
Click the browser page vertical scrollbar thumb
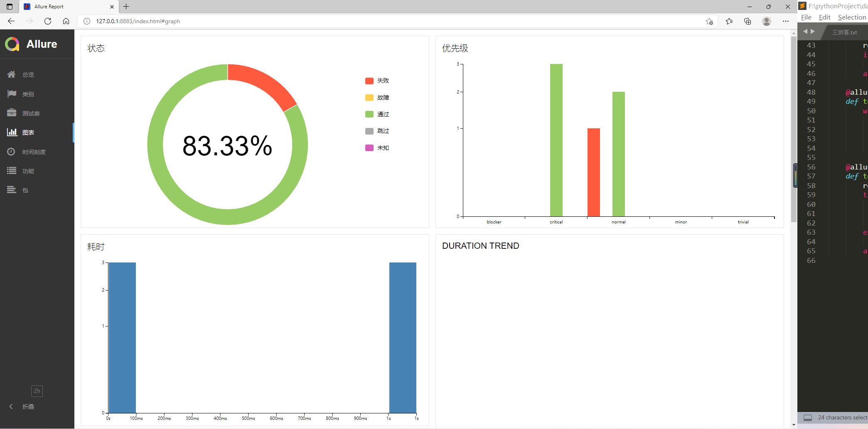(794, 129)
